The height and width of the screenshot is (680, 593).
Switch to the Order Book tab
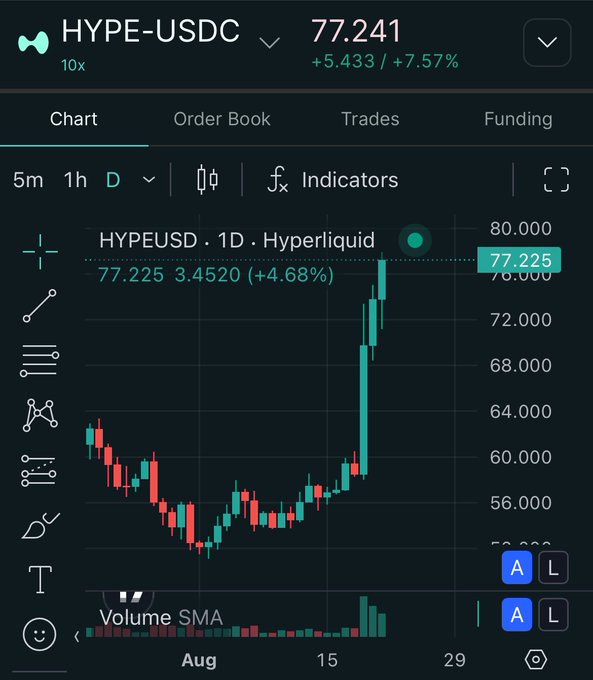click(222, 119)
